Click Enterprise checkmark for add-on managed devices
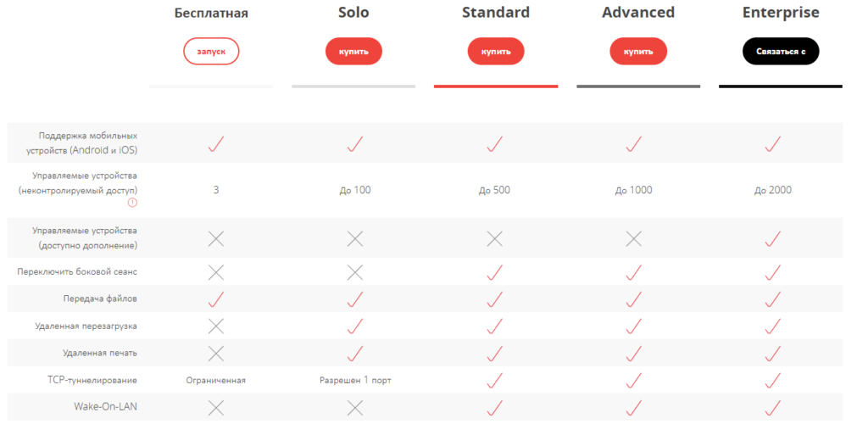868x435 pixels. click(772, 239)
